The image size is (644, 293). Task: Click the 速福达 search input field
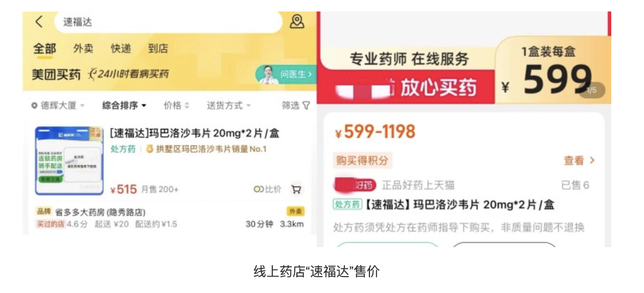pyautogui.click(x=166, y=22)
